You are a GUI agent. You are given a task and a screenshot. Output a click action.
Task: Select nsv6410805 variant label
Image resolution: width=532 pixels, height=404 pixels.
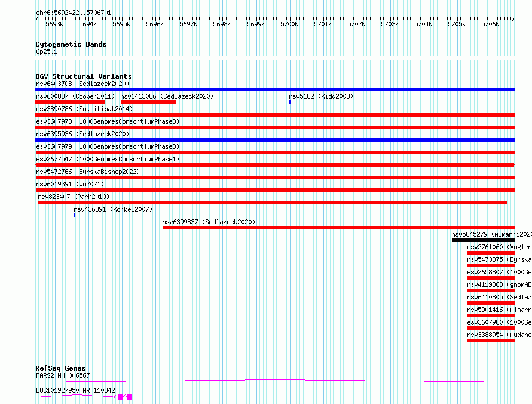[x=499, y=297]
